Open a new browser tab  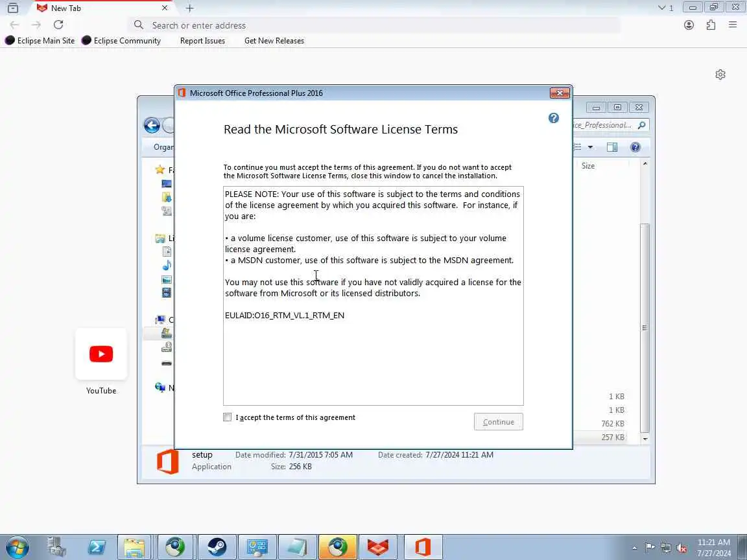(189, 8)
